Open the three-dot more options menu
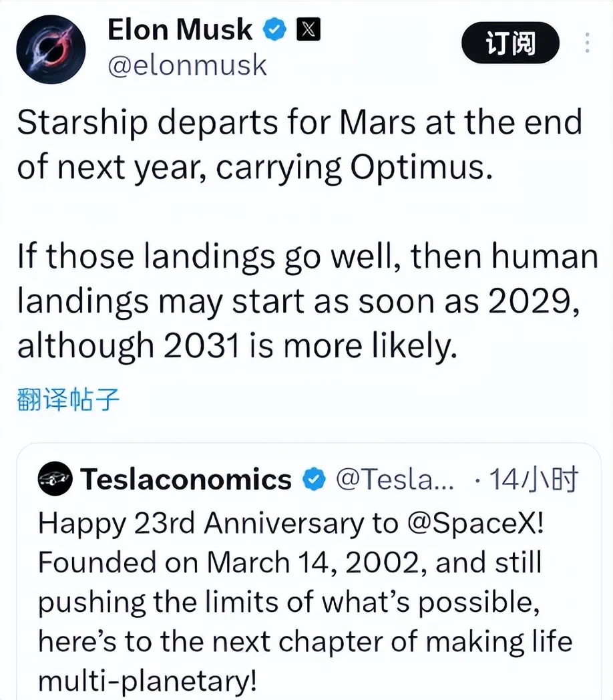Image resolution: width=613 pixels, height=700 pixels. (588, 43)
